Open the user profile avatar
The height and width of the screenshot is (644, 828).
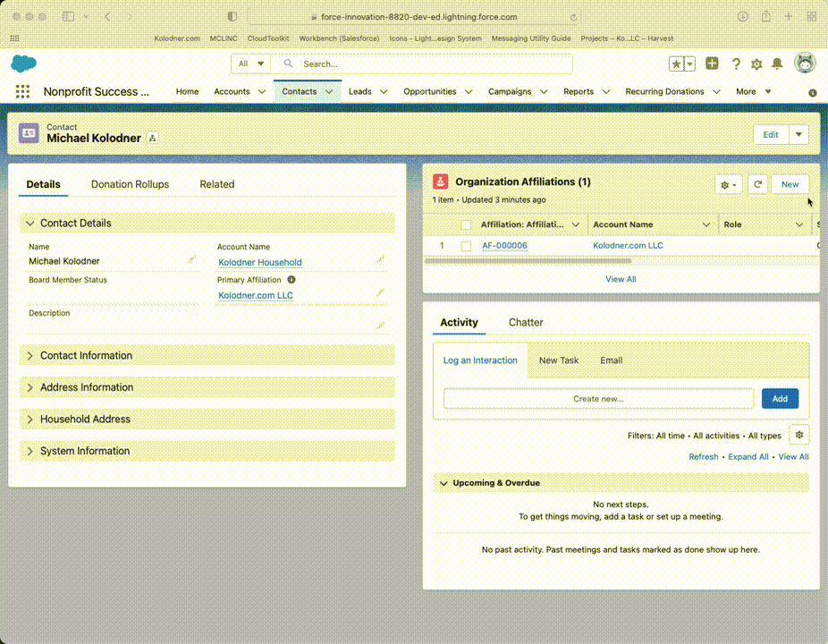pos(805,64)
